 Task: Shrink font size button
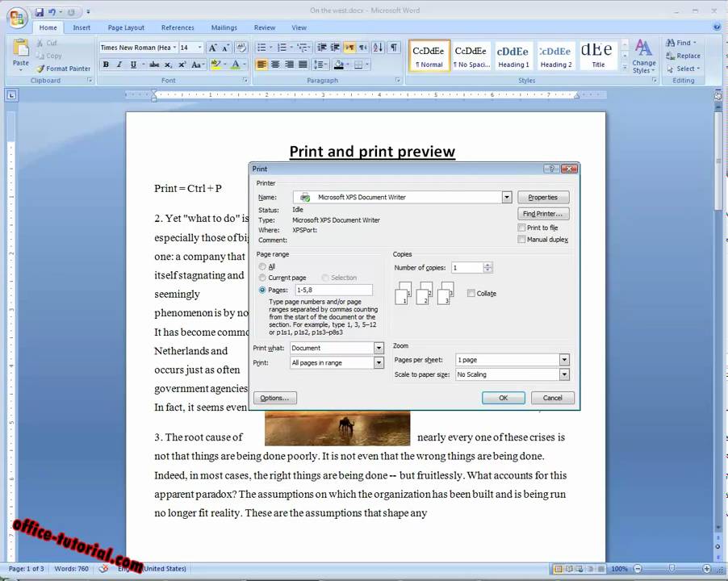coord(225,48)
